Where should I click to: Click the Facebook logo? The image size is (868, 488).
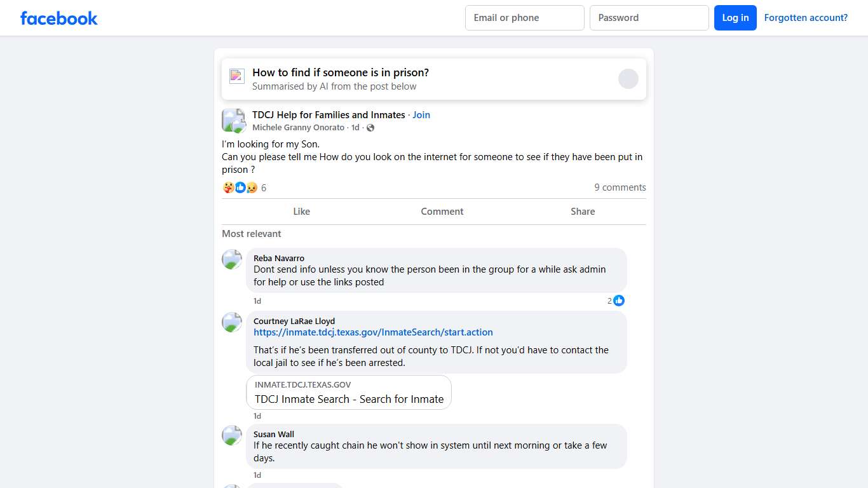point(59,18)
